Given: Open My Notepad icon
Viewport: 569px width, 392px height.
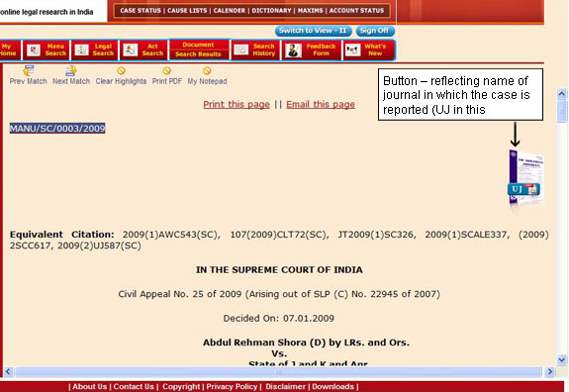Looking at the screenshot, I should coord(207,70).
